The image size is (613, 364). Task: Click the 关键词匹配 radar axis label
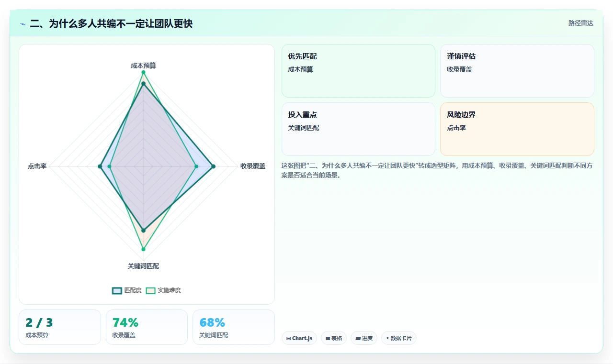[143, 266]
